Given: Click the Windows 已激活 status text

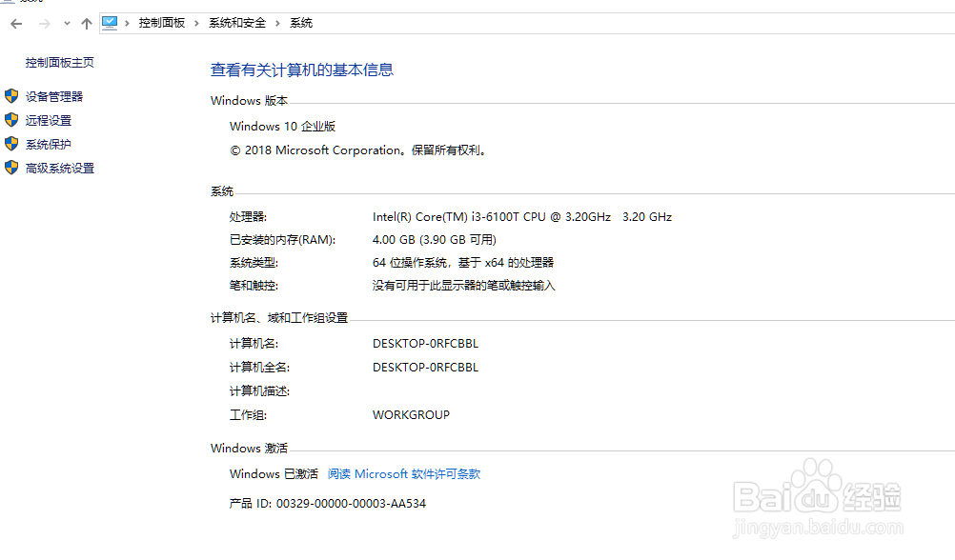Looking at the screenshot, I should tap(274, 473).
